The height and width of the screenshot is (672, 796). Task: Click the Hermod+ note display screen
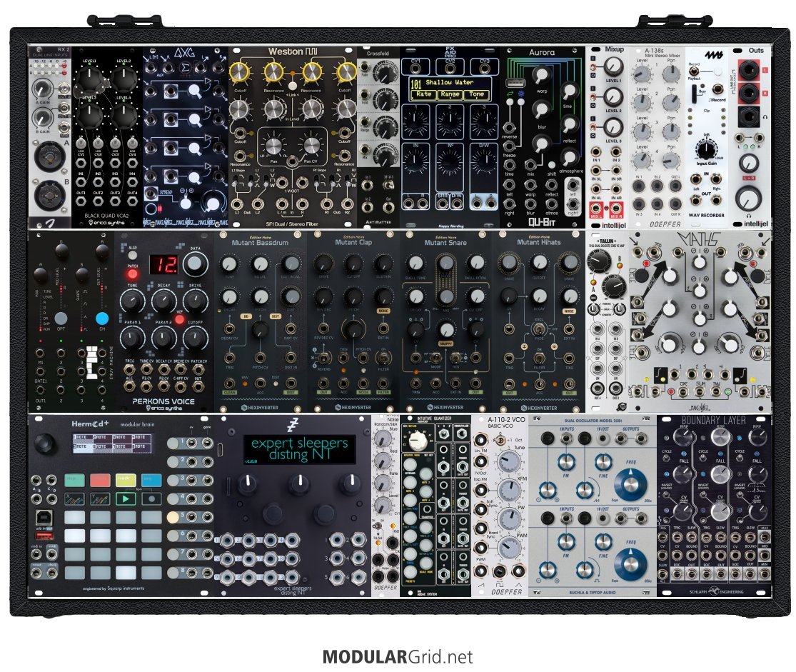point(111,443)
